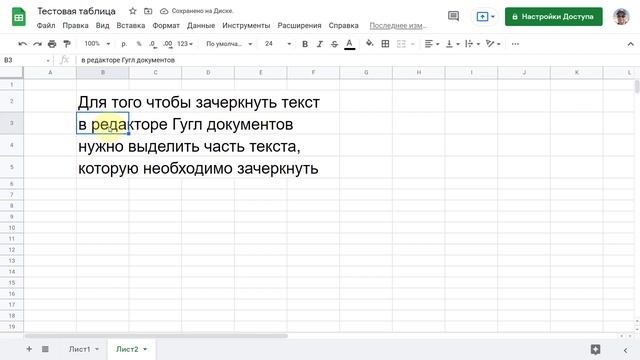The width and height of the screenshot is (640, 360).
Task: Open the Google Sheets home icon
Action: pos(19,18)
